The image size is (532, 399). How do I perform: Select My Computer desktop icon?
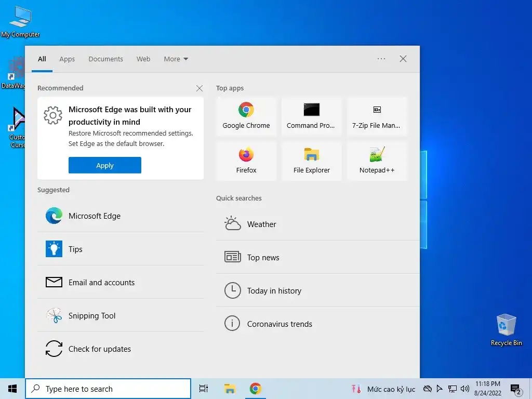click(x=20, y=22)
